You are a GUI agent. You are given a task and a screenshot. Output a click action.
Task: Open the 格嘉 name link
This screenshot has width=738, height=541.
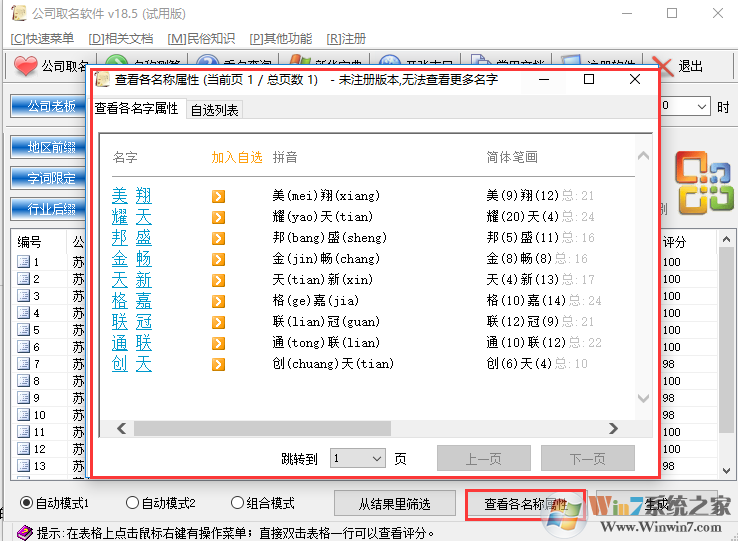tap(132, 300)
